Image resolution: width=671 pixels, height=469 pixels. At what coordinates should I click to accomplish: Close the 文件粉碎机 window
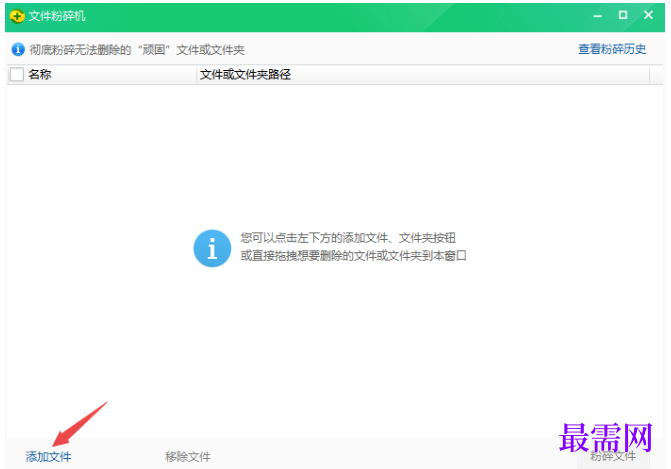pos(648,15)
